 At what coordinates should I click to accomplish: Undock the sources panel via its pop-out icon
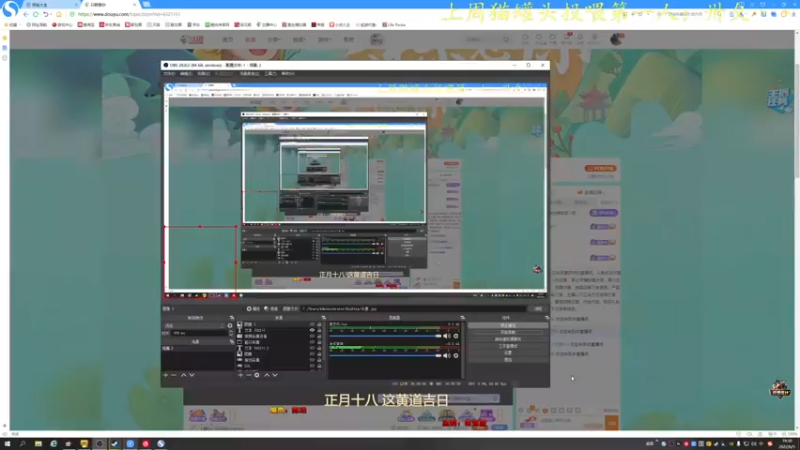pos(323,317)
